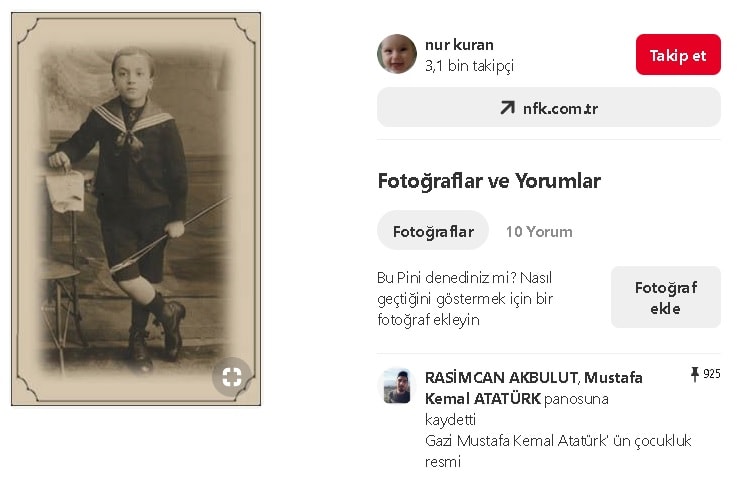Click the "panosuna kaydetti" text
The height and width of the screenshot is (485, 737).
click(x=517, y=409)
